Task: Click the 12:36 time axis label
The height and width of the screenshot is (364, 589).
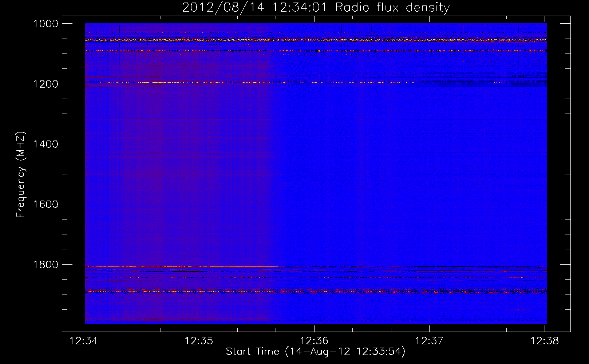Action: [314, 341]
